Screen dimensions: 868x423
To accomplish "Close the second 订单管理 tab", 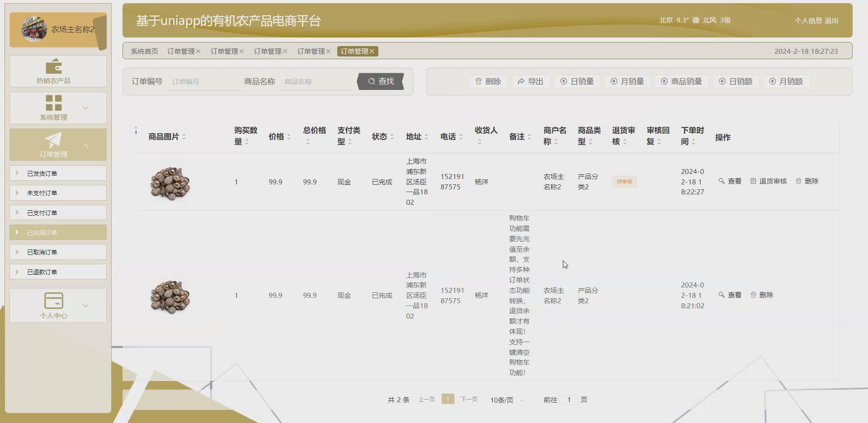I will (x=241, y=52).
